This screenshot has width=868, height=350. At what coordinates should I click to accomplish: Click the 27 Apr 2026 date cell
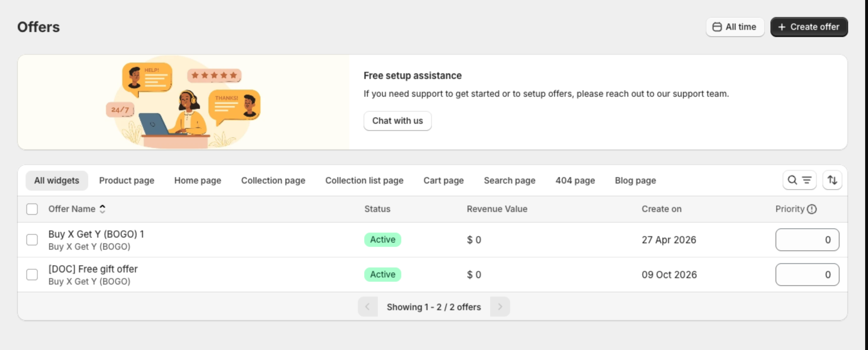pyautogui.click(x=669, y=240)
